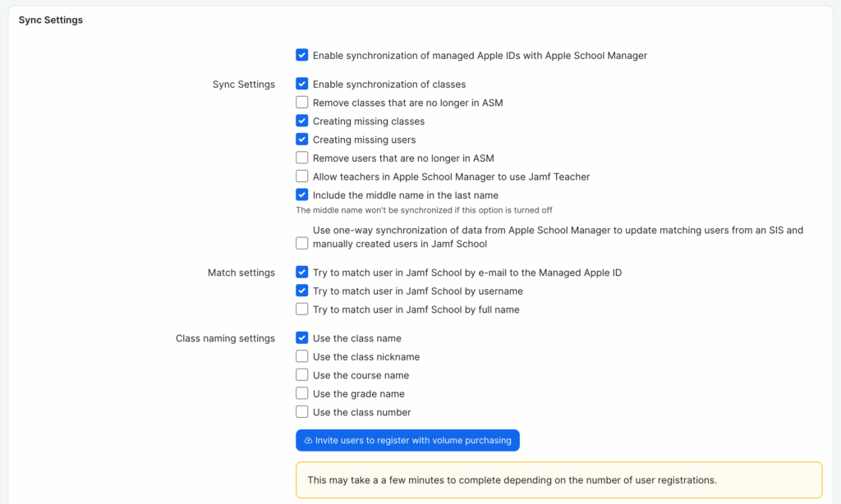This screenshot has height=504, width=841.
Task: Disable the Enable synchronization of classes checkbox
Action: click(x=302, y=84)
